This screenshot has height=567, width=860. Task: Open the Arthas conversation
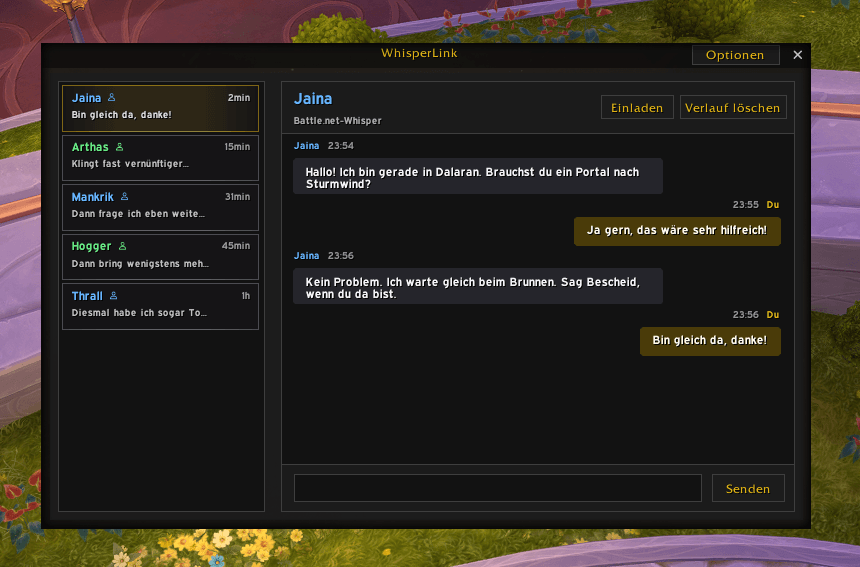pos(160,158)
